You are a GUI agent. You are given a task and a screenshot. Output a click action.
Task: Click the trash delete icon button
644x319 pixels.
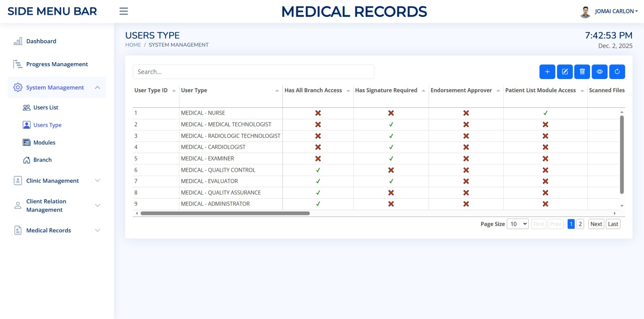[582, 72]
